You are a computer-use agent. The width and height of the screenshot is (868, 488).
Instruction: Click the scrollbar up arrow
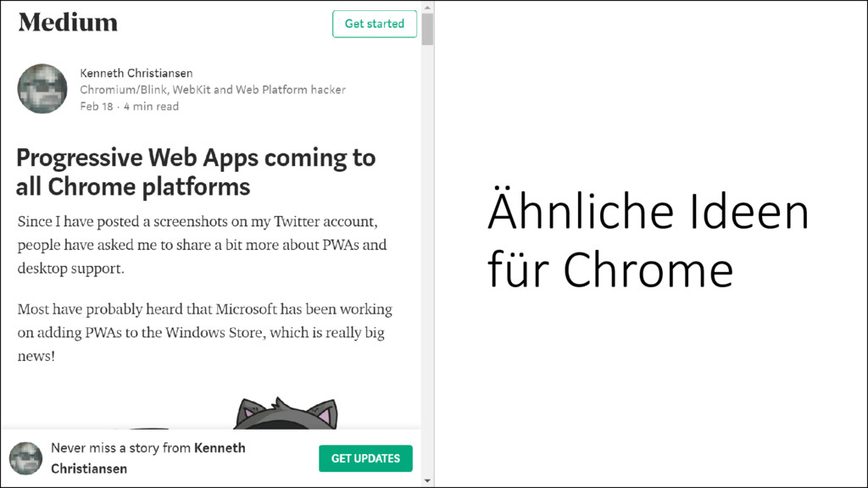click(x=427, y=8)
